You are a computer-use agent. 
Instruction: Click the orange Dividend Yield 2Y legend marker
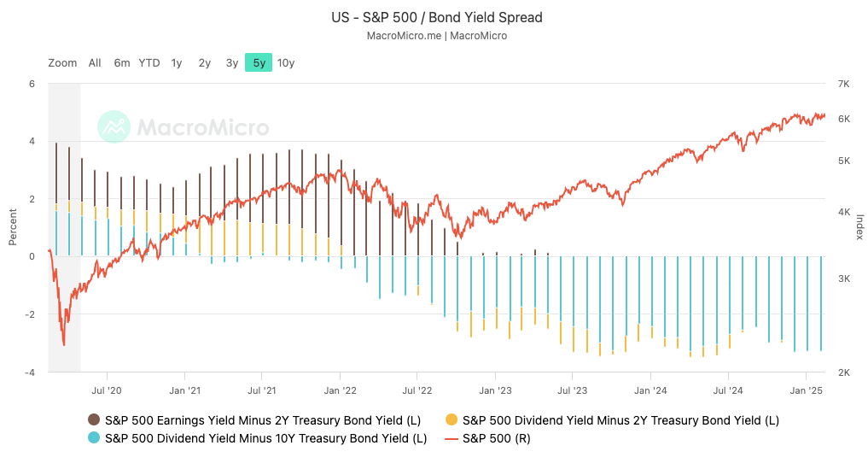(x=451, y=420)
